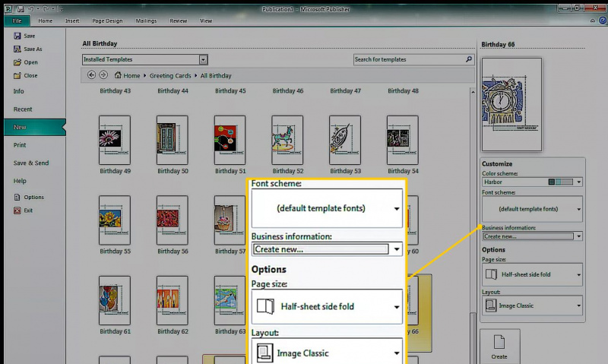Viewport: 608px width, 364px height.
Task: Click the Redo icon in quick access toolbar
Action: (45, 8)
